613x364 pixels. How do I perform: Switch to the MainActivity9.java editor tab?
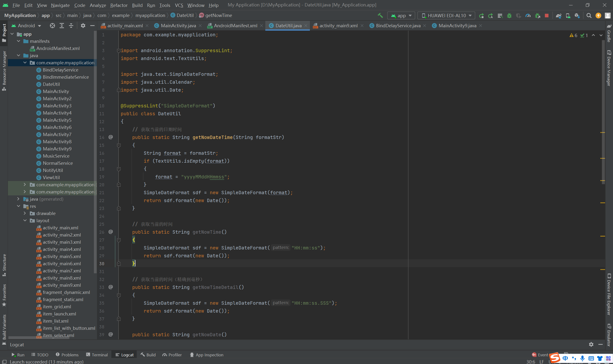pyautogui.click(x=457, y=26)
